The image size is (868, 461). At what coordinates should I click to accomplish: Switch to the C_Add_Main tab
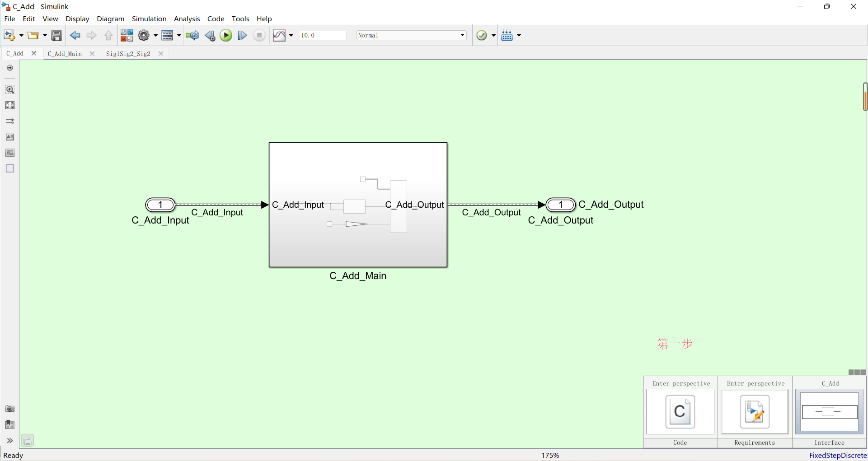click(x=65, y=54)
